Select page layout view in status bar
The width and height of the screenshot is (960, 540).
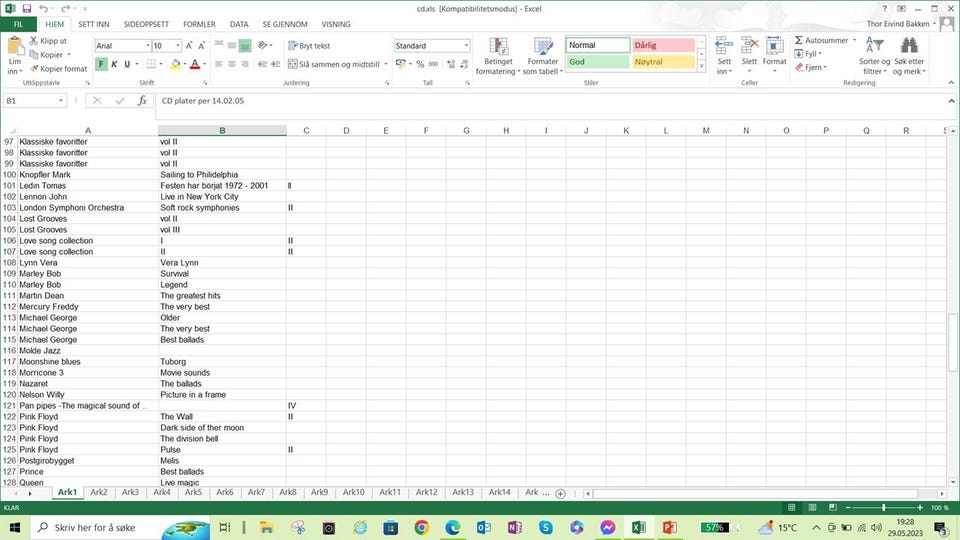pos(812,508)
